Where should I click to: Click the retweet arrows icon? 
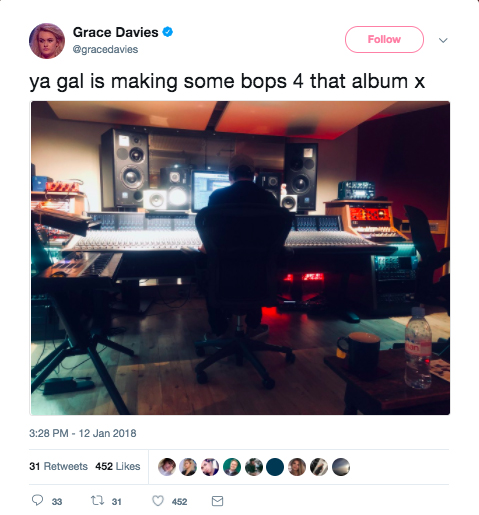(x=97, y=500)
